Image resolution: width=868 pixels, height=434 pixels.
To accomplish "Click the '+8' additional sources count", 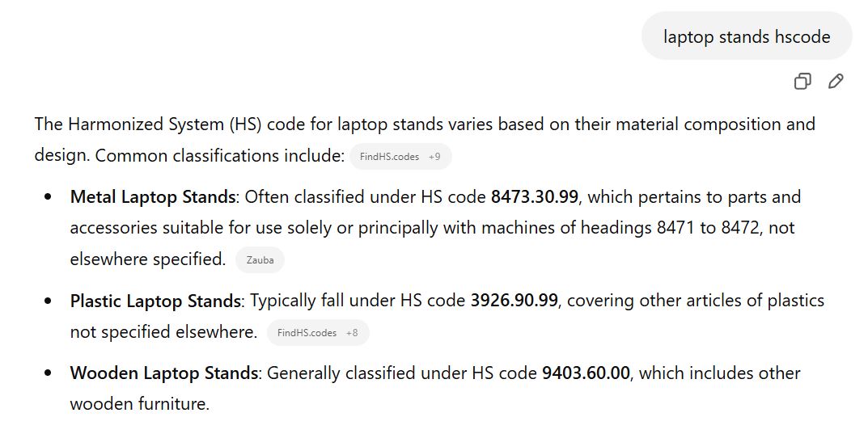I will click(352, 333).
